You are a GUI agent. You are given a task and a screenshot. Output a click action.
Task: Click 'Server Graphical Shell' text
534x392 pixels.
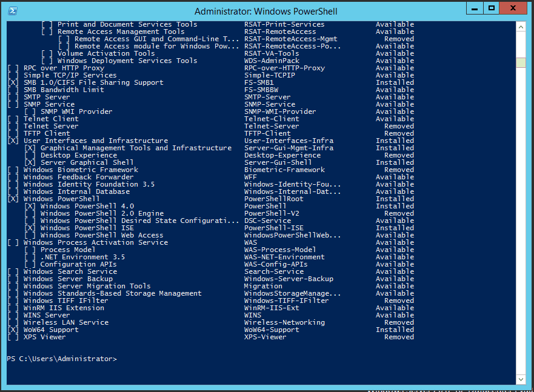point(87,162)
